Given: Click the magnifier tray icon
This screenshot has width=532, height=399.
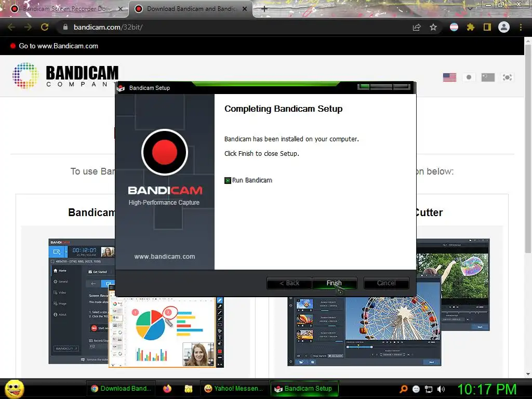Looking at the screenshot, I should click(x=403, y=389).
